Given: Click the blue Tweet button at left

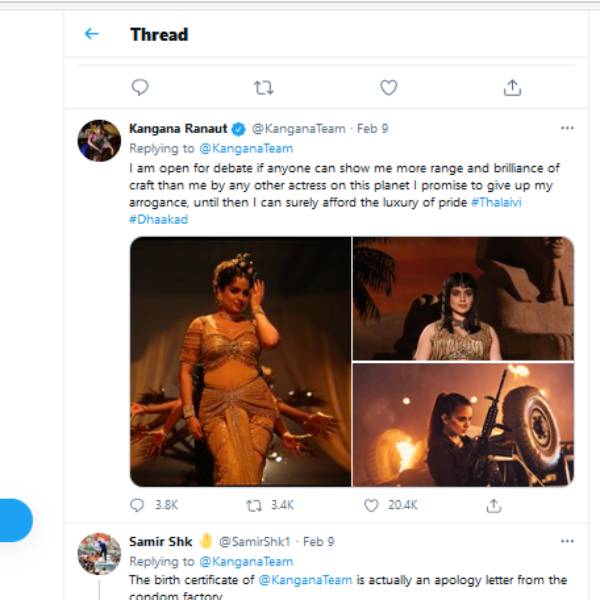Looking at the screenshot, I should point(16,520).
